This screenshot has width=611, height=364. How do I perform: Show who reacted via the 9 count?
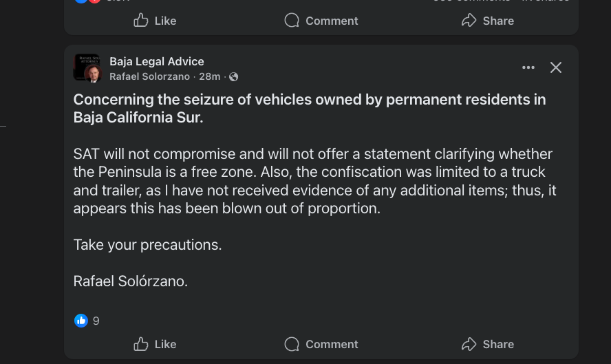click(x=96, y=321)
